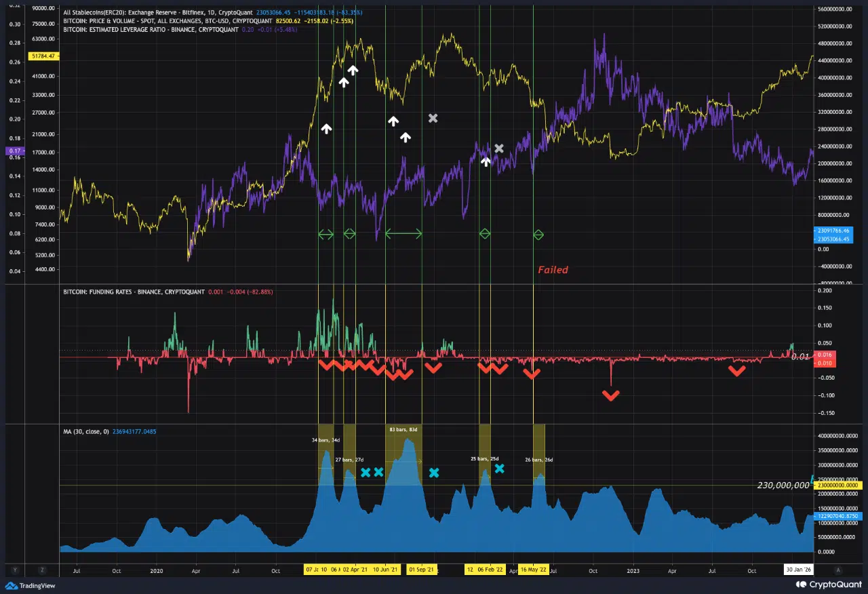The width and height of the screenshot is (868, 594).
Task: Toggle the Y button on time axis
Action: (x=15, y=570)
